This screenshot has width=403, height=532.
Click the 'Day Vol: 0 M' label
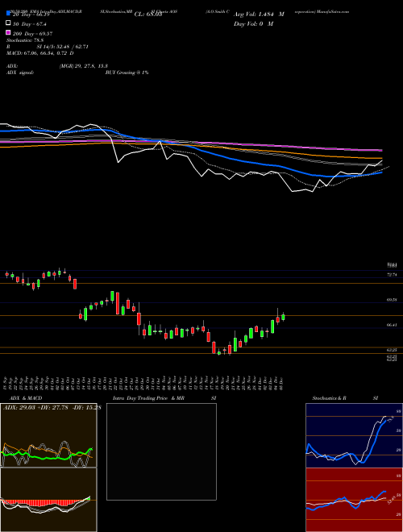click(253, 23)
